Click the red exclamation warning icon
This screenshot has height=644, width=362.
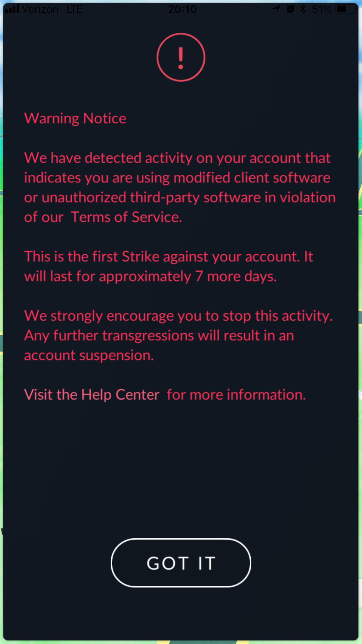point(181,57)
